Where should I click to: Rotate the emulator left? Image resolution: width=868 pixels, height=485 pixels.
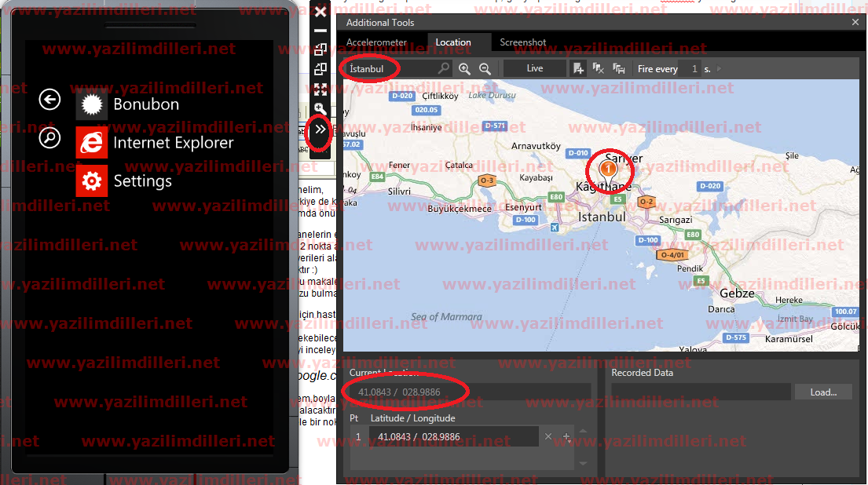click(320, 49)
